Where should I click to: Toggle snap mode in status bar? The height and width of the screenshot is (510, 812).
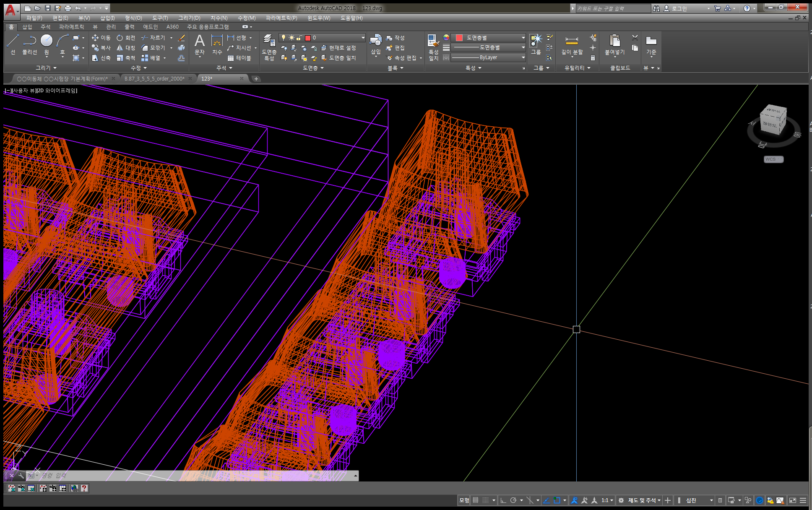(x=485, y=500)
